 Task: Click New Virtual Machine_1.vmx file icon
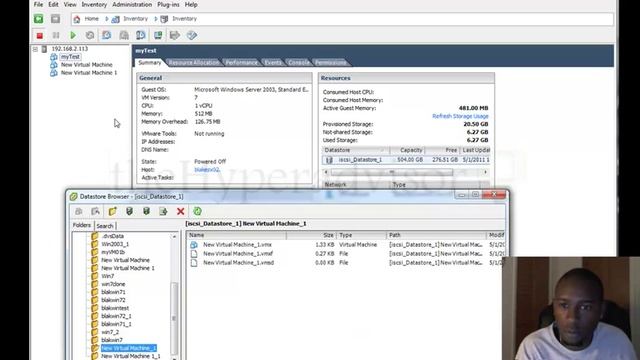pyautogui.click(x=194, y=244)
